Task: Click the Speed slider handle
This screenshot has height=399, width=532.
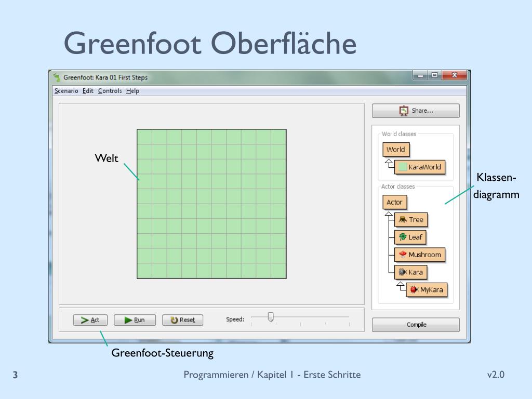Action: tap(270, 317)
